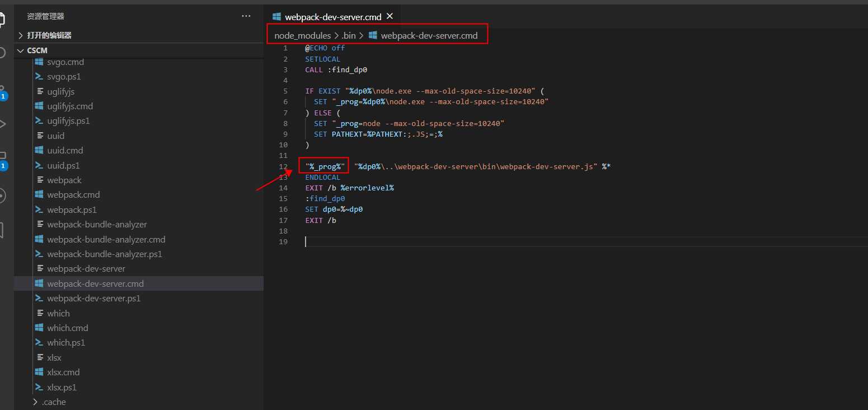
Task: Expand the 打开的编辑器 section
Action: (139, 35)
